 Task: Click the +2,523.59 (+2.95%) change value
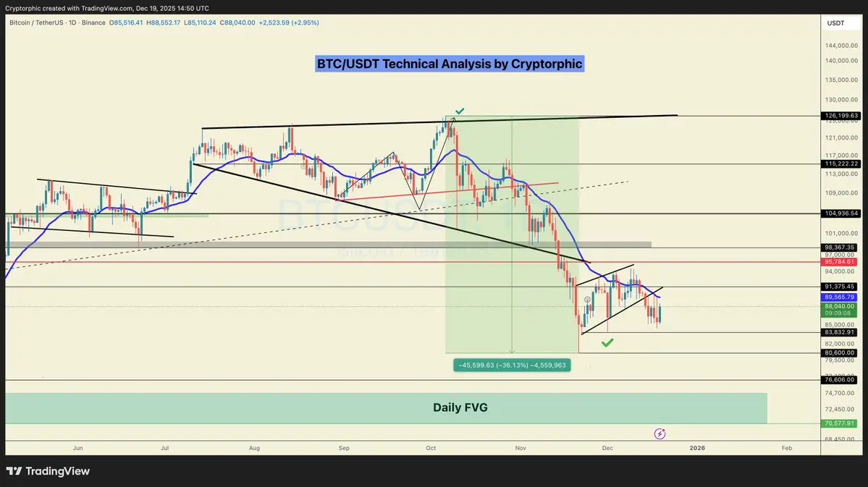[289, 22]
